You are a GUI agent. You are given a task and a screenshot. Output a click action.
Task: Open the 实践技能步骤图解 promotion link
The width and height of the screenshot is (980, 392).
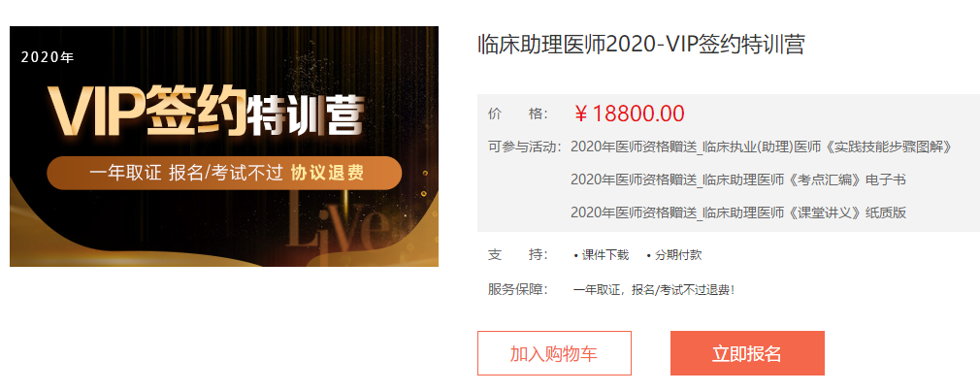[761, 147]
